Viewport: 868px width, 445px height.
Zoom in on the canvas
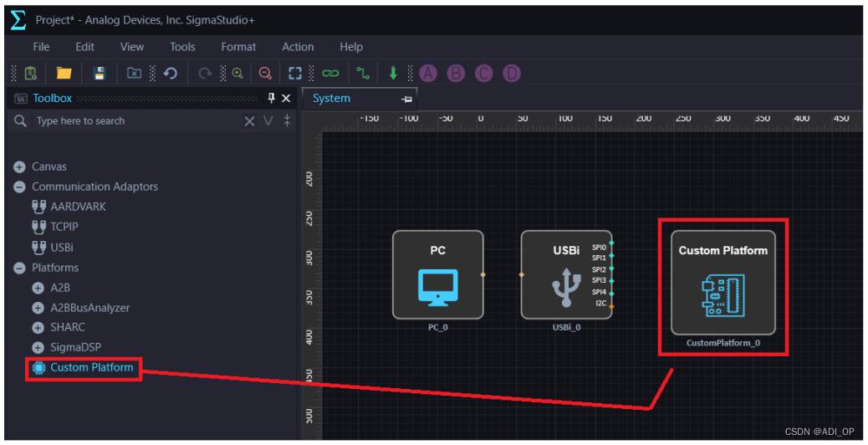(237, 73)
